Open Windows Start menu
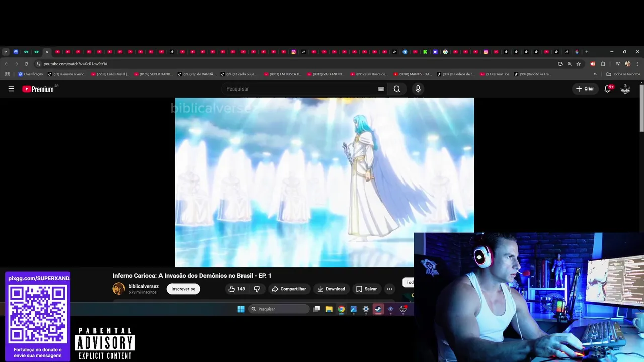Viewport: 644px width, 362px height. (x=241, y=309)
